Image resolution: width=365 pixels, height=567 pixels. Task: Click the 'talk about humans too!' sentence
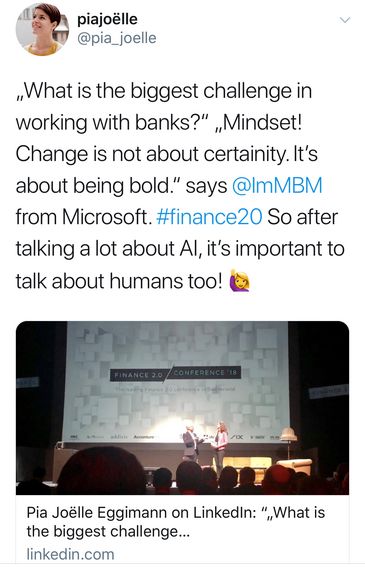point(119,281)
